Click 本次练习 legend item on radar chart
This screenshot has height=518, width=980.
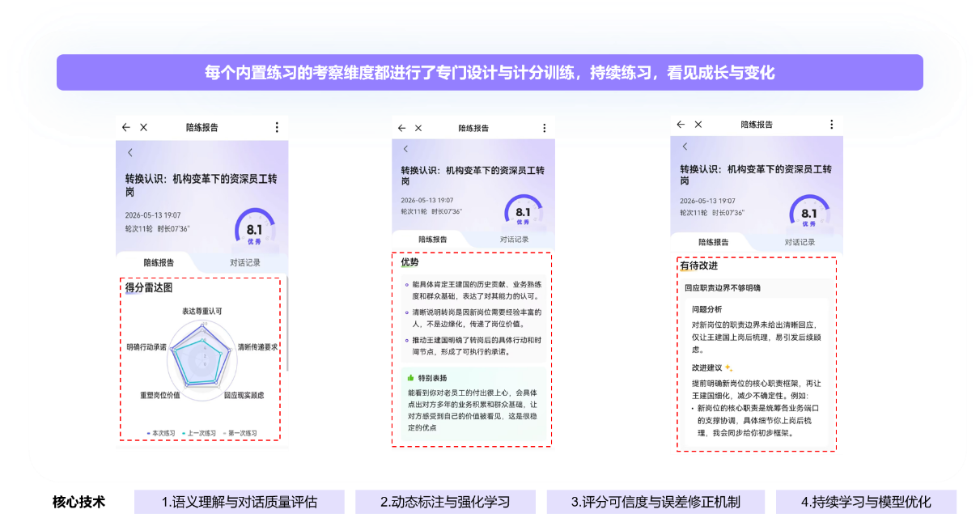[161, 433]
